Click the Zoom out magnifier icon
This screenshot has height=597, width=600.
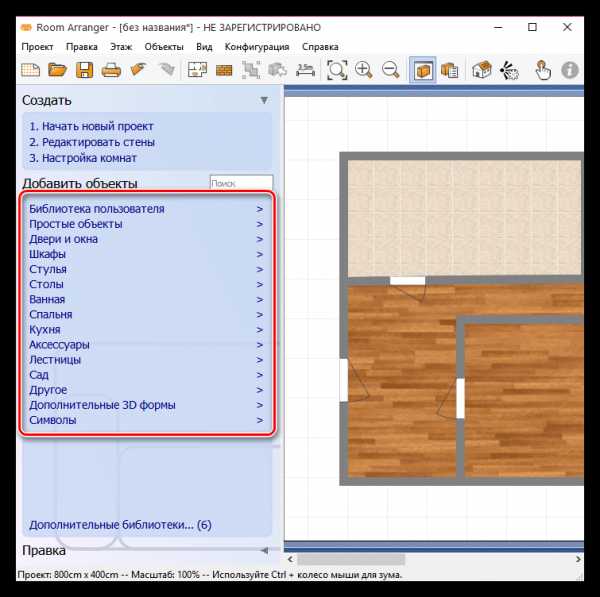[391, 70]
